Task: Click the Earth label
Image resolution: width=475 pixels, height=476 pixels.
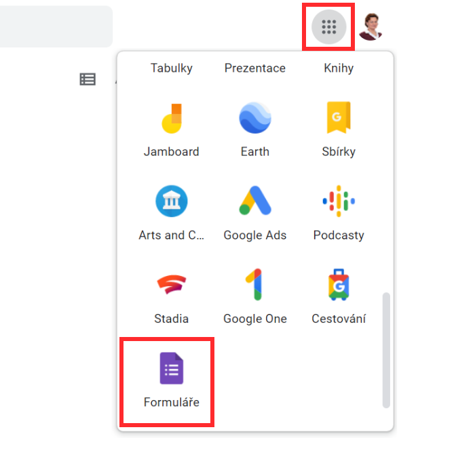Action: point(255,151)
